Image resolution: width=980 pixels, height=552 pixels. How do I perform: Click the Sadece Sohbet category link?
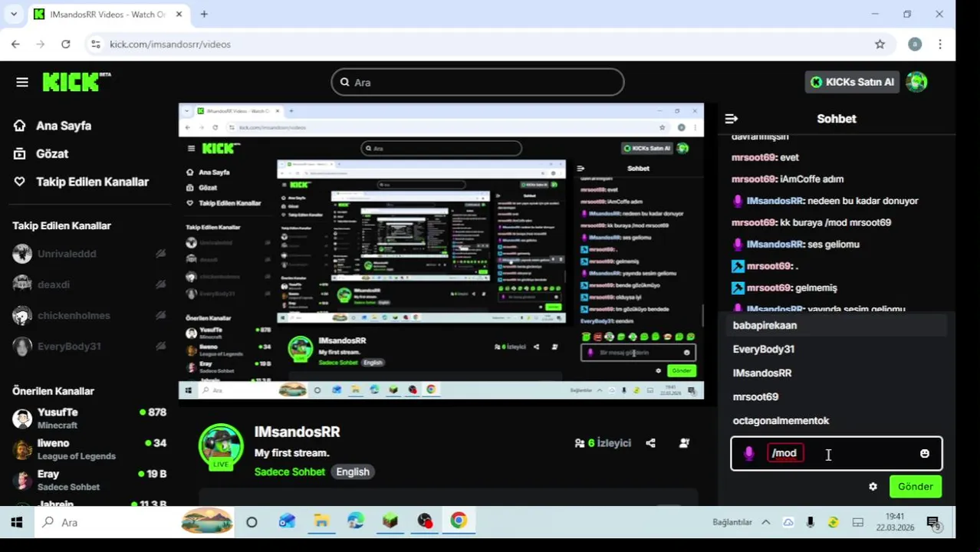290,472
